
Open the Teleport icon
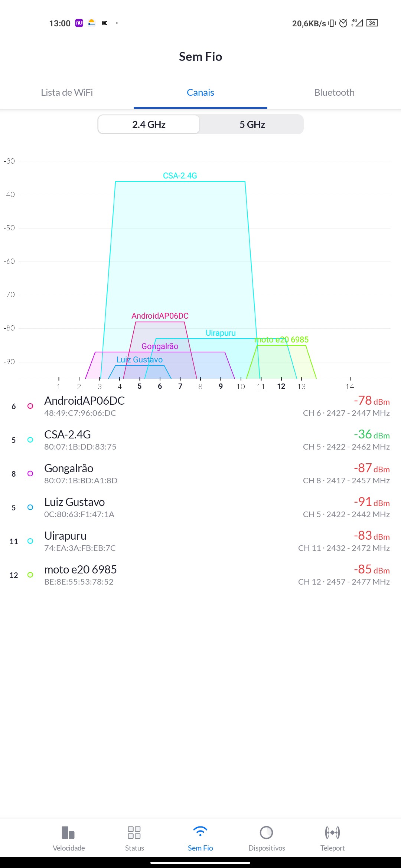[332, 833]
